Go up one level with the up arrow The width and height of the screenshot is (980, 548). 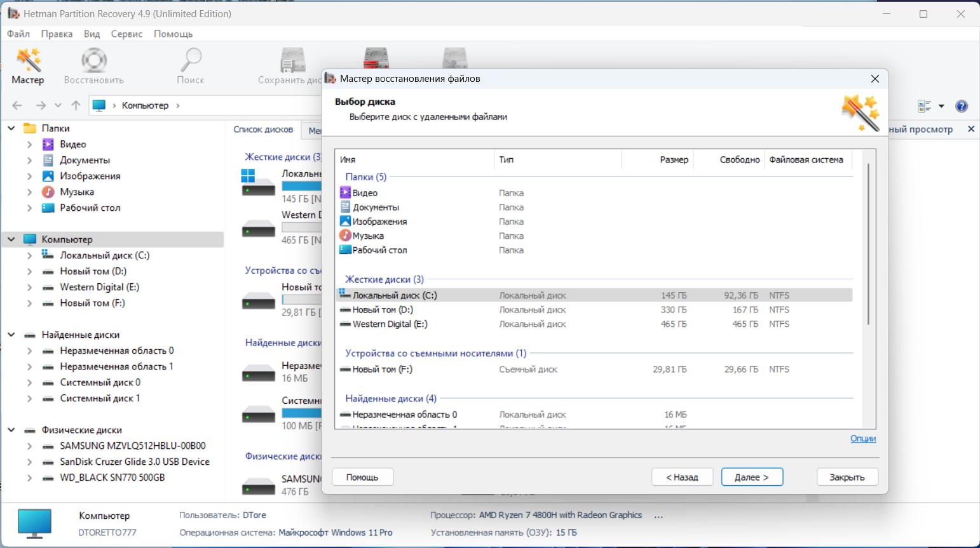point(76,105)
